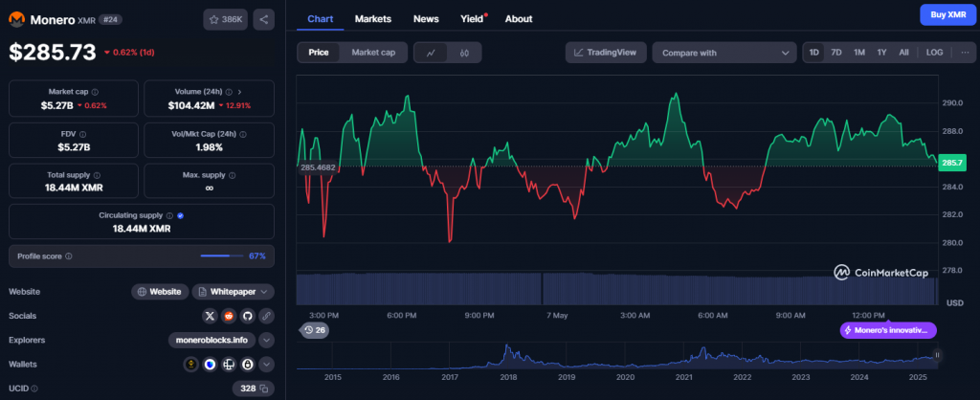Screen dimensions: 980x400
Task: Switch to line chart view icon
Action: [x=431, y=54]
